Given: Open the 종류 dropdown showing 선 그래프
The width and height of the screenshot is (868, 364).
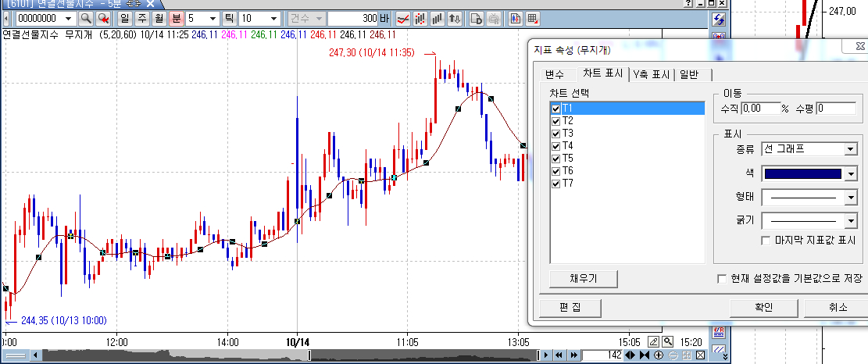Looking at the screenshot, I should 851,149.
